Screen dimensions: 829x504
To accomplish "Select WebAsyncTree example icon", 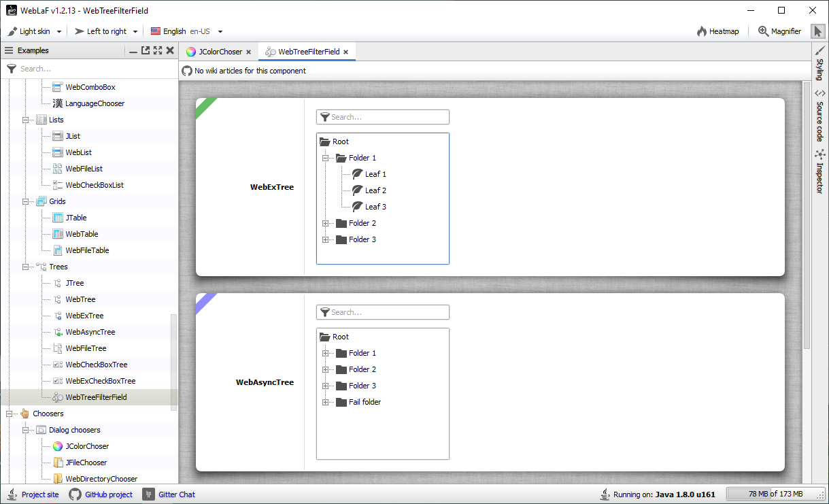I will 58,332.
